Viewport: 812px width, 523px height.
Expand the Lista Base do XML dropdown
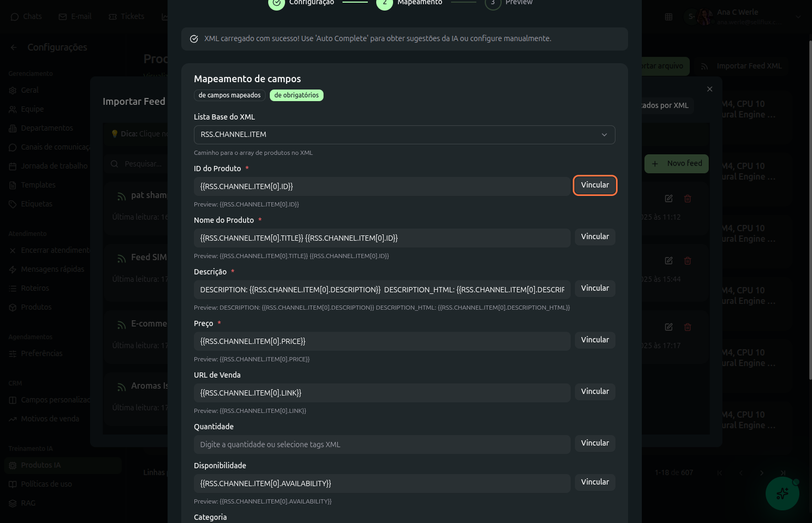pyautogui.click(x=404, y=135)
